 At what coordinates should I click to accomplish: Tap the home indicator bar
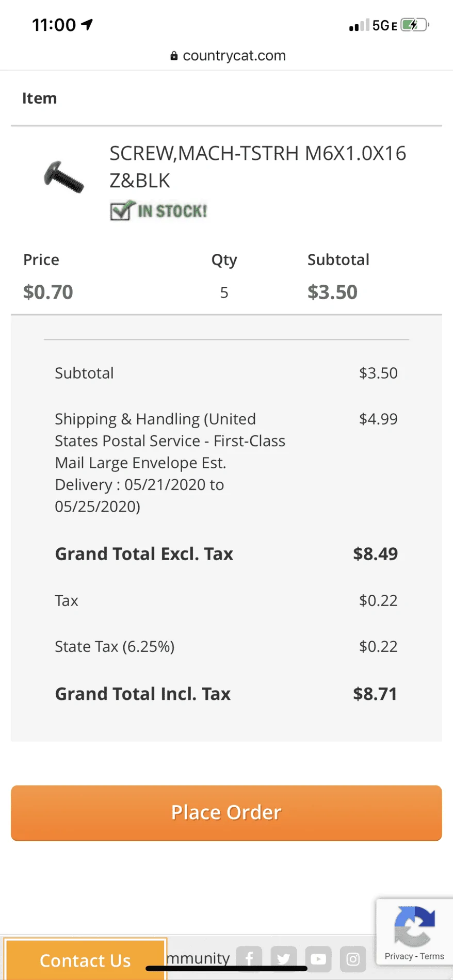[x=226, y=969]
